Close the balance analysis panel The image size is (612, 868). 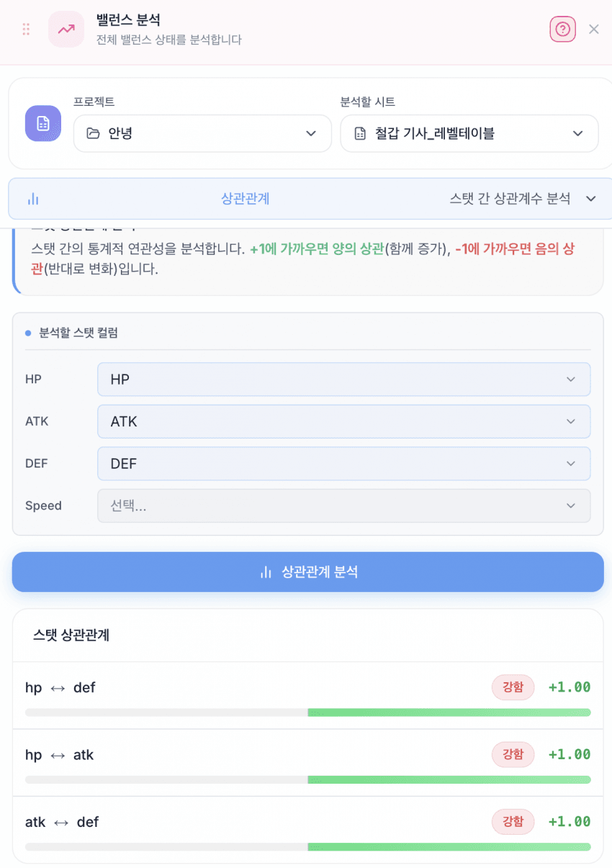click(594, 30)
